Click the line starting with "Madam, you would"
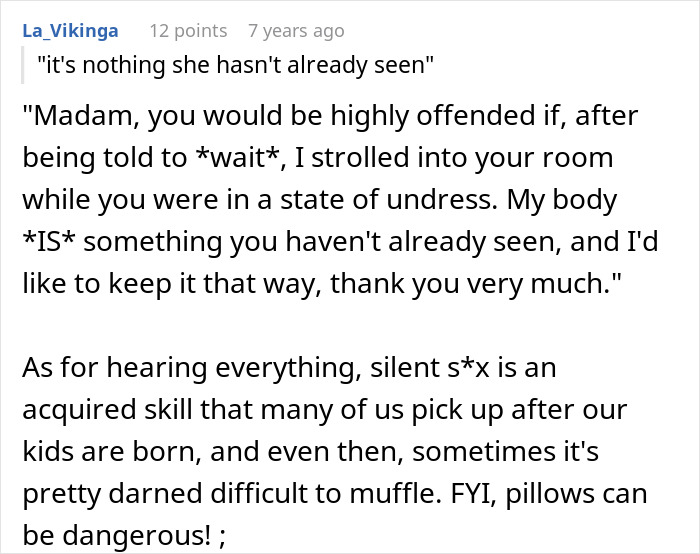 coord(330,116)
